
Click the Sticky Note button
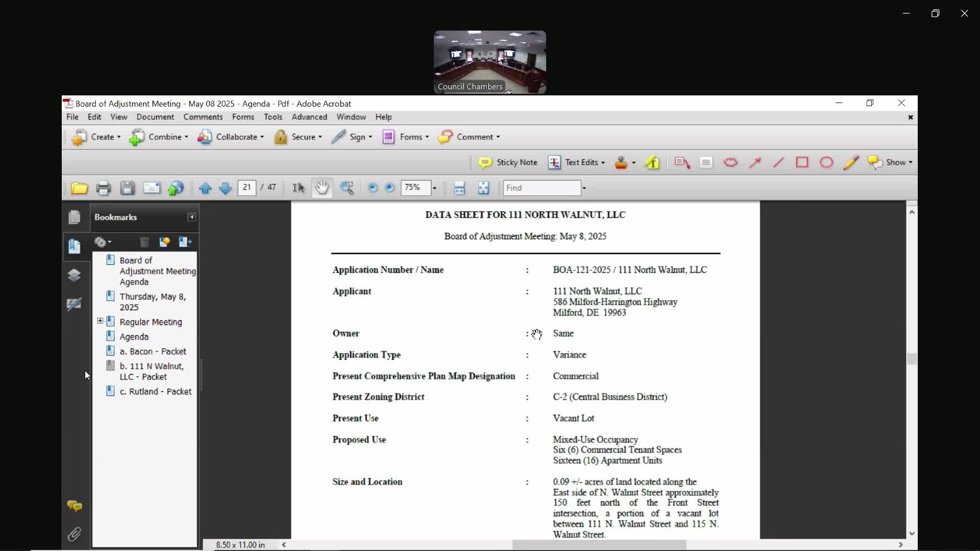pos(508,163)
